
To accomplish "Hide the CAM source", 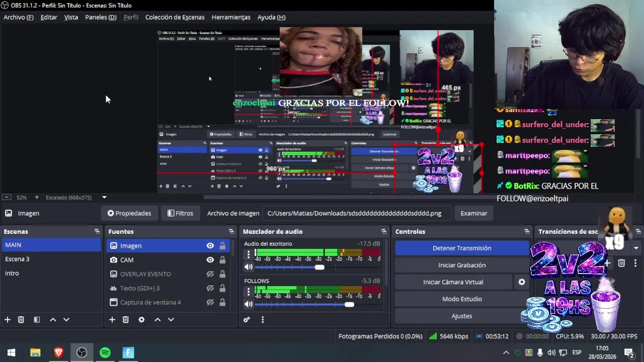I will click(x=210, y=260).
